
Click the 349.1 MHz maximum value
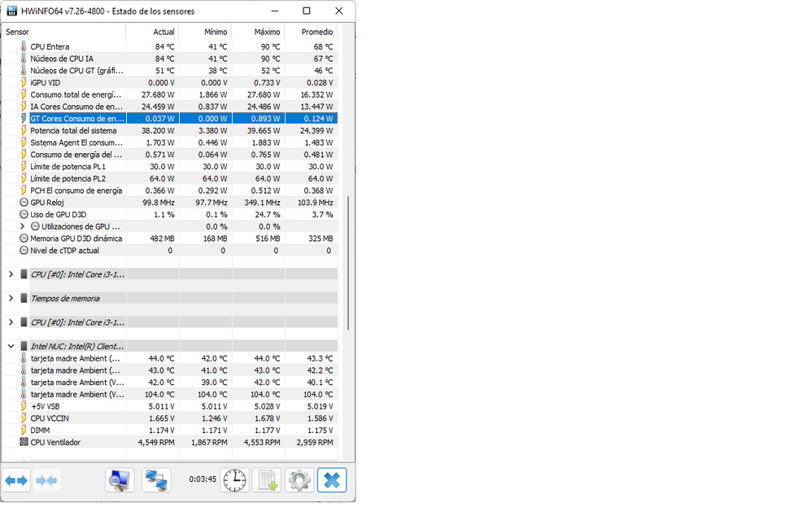(263, 202)
